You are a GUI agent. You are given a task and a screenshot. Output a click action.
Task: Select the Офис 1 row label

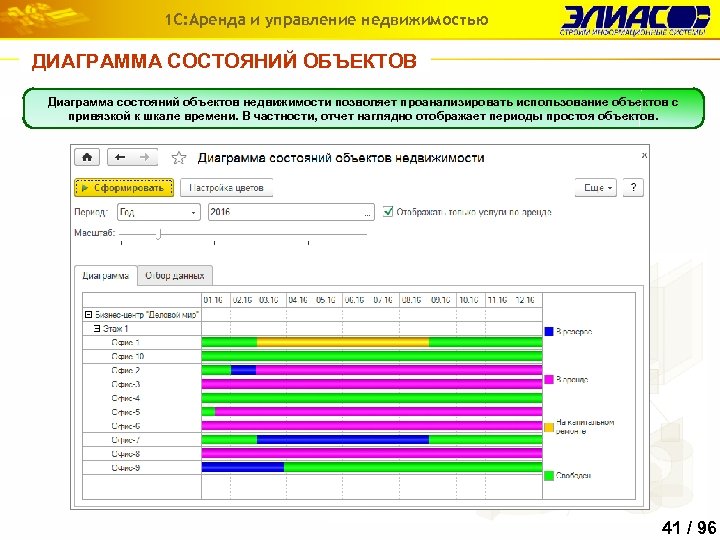click(125, 343)
